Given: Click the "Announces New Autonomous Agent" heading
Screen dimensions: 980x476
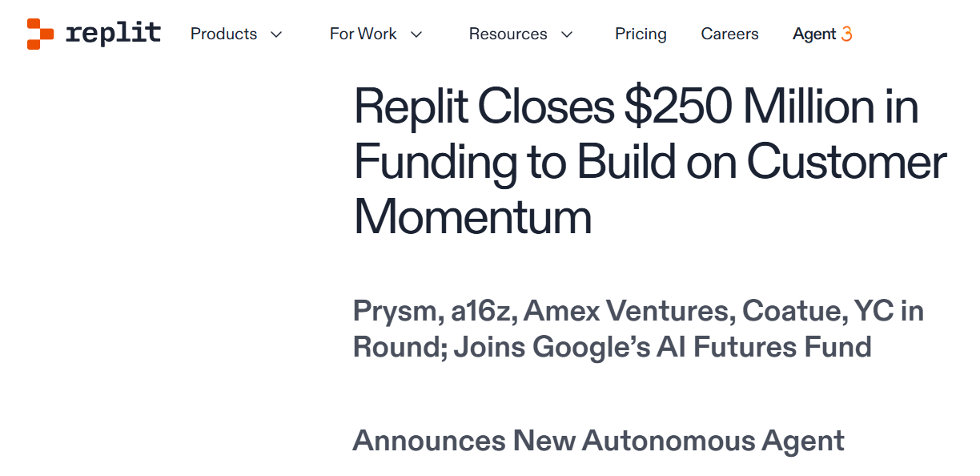Looking at the screenshot, I should point(598,441).
